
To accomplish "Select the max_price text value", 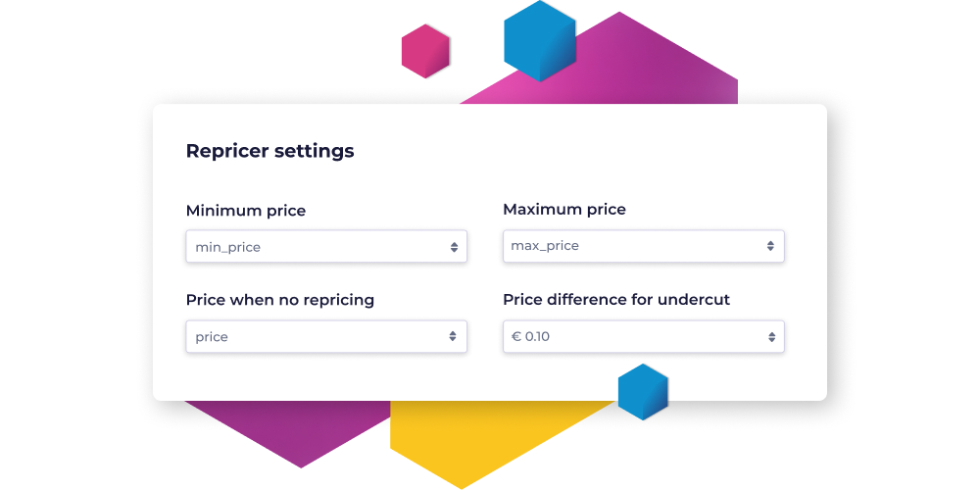I will click(545, 246).
